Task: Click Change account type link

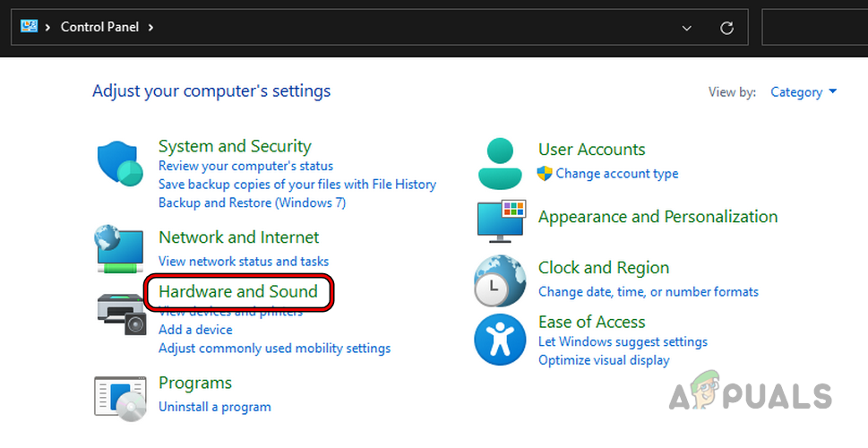Action: (617, 174)
